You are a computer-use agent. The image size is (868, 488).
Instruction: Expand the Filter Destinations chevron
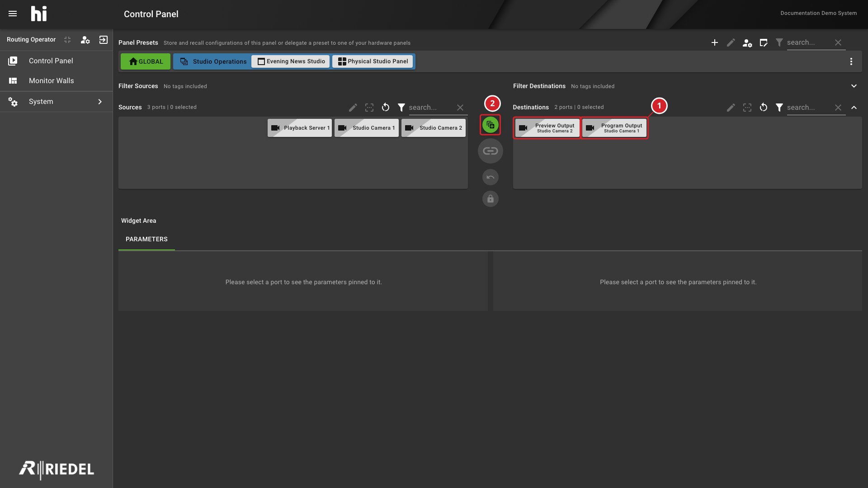854,86
